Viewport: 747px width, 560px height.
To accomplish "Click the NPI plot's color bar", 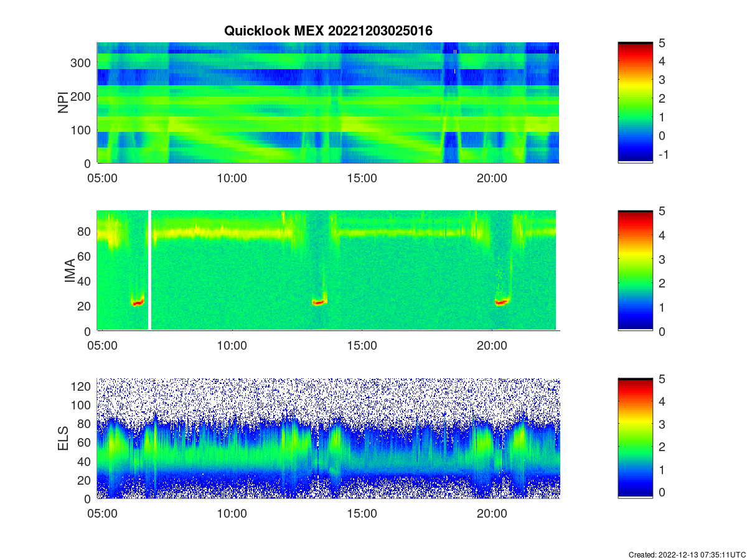I will pyautogui.click(x=635, y=103).
